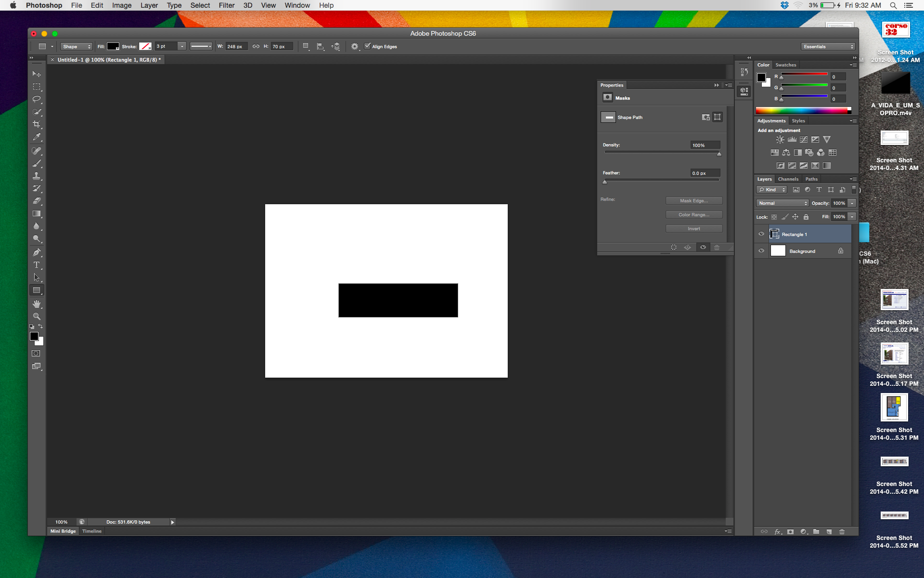Hide the Rectangle 1 layer
924x578 pixels.
tap(761, 234)
